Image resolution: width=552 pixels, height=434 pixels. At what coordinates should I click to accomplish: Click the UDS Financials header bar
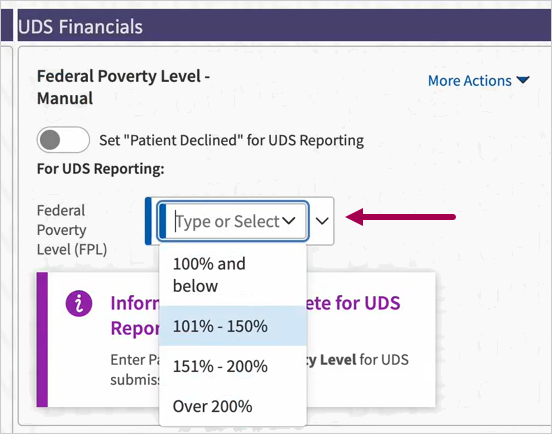click(284, 27)
